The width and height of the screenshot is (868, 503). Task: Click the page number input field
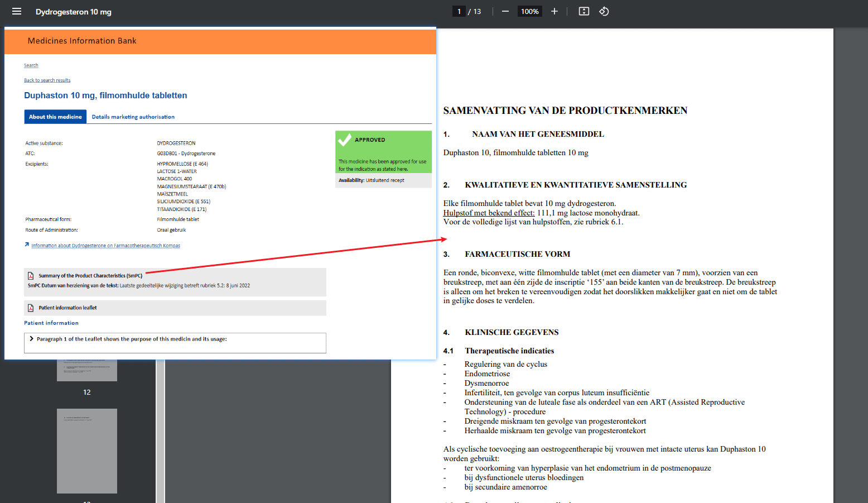(x=459, y=11)
